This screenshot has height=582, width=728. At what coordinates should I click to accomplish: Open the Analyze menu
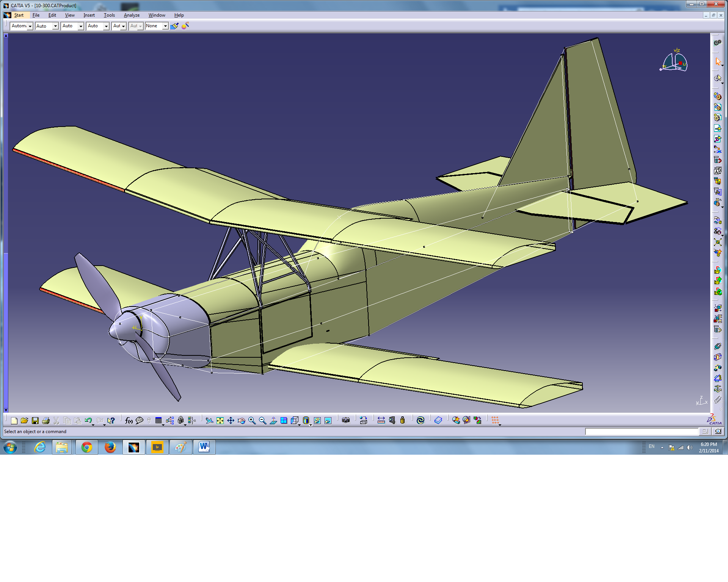(131, 15)
